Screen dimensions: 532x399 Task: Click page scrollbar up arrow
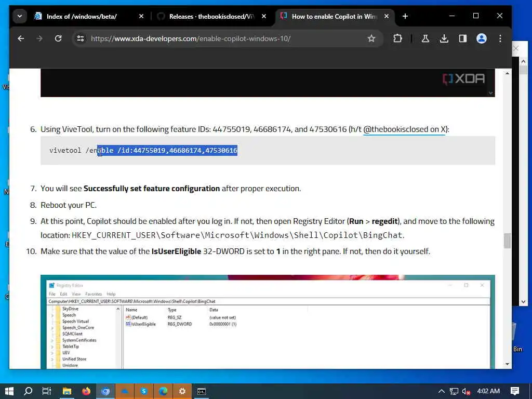507,73
